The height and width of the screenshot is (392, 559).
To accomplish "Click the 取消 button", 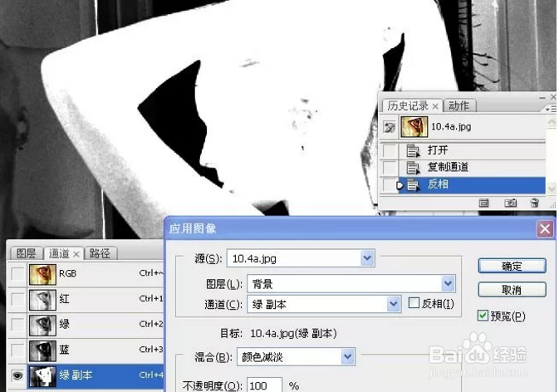I will click(512, 290).
